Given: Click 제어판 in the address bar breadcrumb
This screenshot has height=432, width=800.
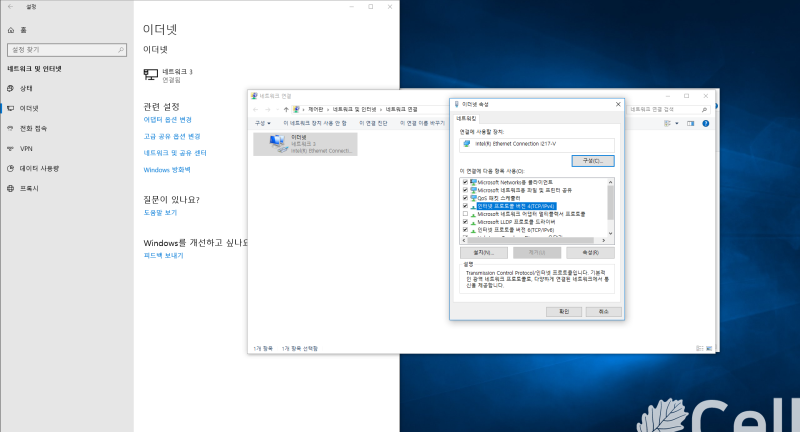Looking at the screenshot, I should 315,109.
